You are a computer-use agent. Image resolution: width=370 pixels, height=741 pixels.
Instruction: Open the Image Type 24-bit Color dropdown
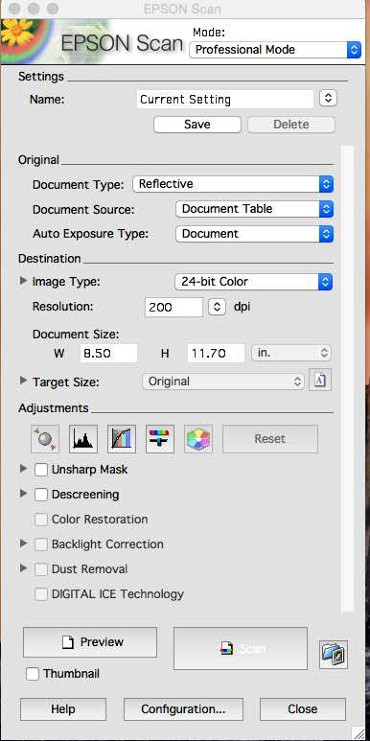[x=254, y=282]
